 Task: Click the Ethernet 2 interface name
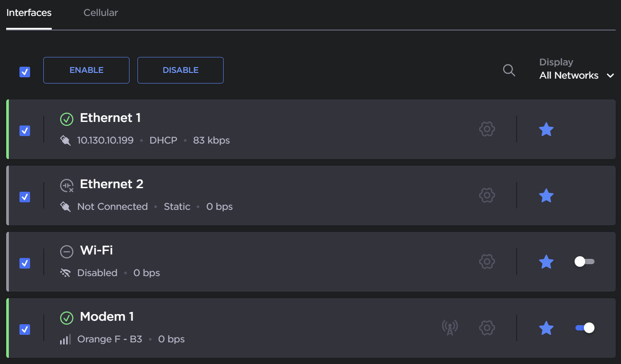[111, 184]
